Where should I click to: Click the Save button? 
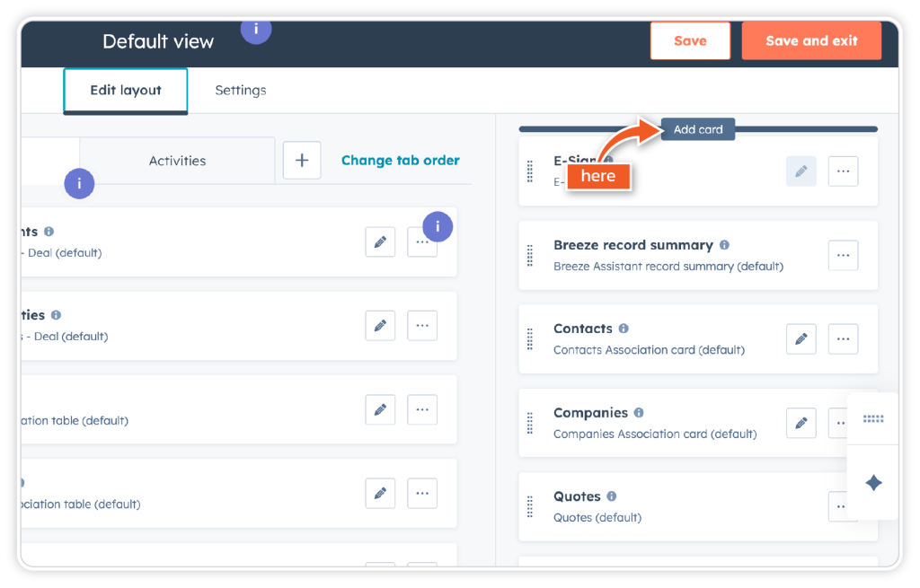[x=690, y=41]
